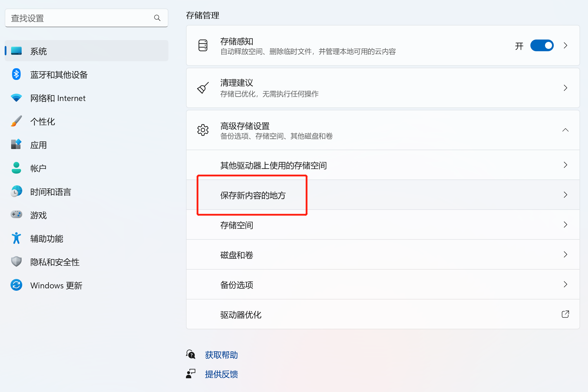Image resolution: width=588 pixels, height=392 pixels.
Task: Expand the cleanup recommendations chevron
Action: click(565, 88)
